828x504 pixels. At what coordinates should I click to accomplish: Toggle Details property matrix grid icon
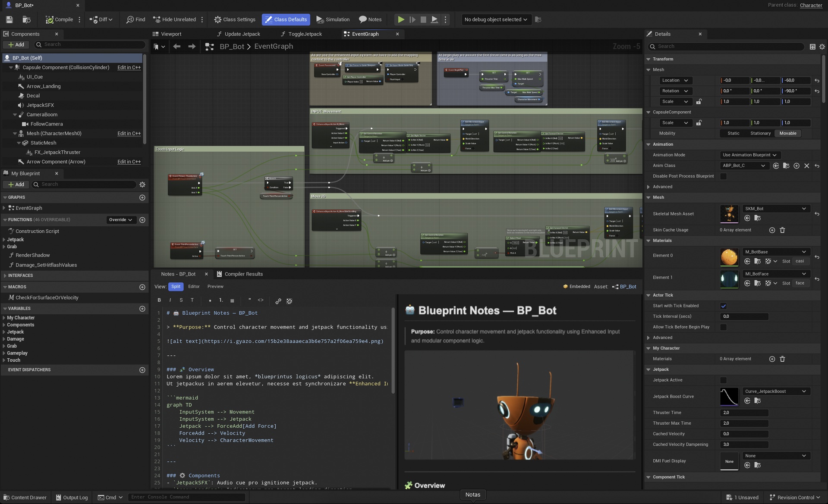(812, 47)
